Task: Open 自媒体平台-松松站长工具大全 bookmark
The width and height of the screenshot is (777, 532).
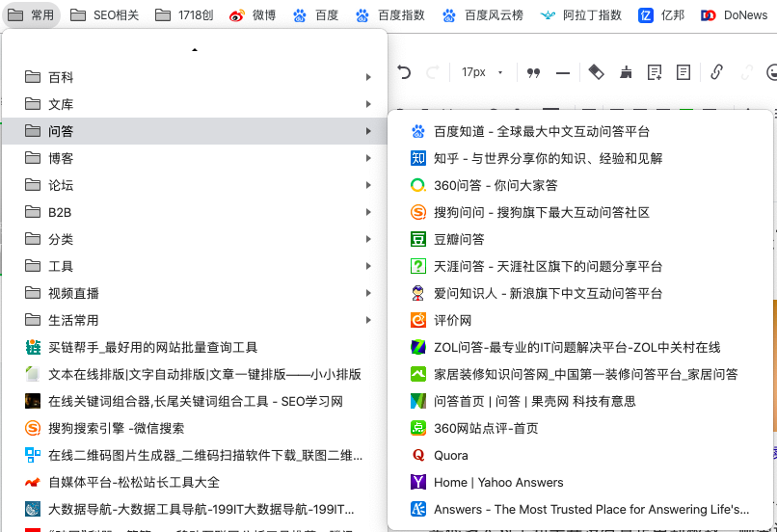Action: (196, 482)
